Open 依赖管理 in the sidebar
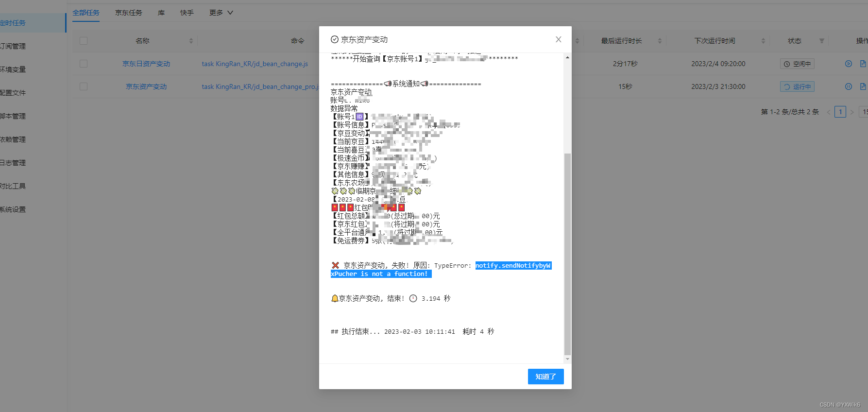The height and width of the screenshot is (412, 868). (32, 139)
